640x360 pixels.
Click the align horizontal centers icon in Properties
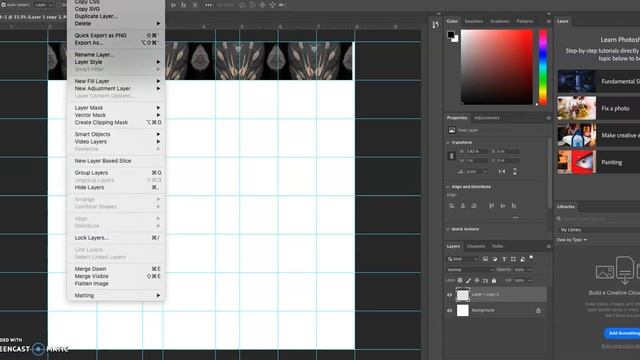463,206
